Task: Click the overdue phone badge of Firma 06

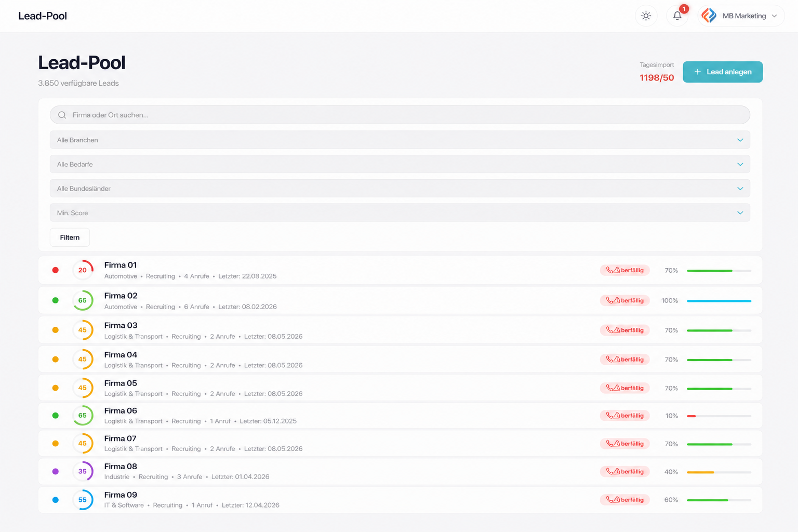Action: click(624, 416)
